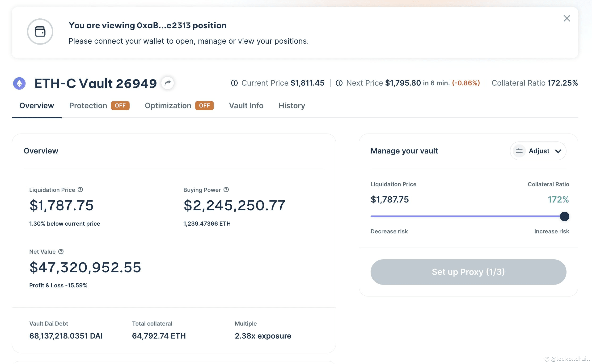Open the Adjust dropdown in Manage your vault
This screenshot has width=592, height=364.
[539, 151]
